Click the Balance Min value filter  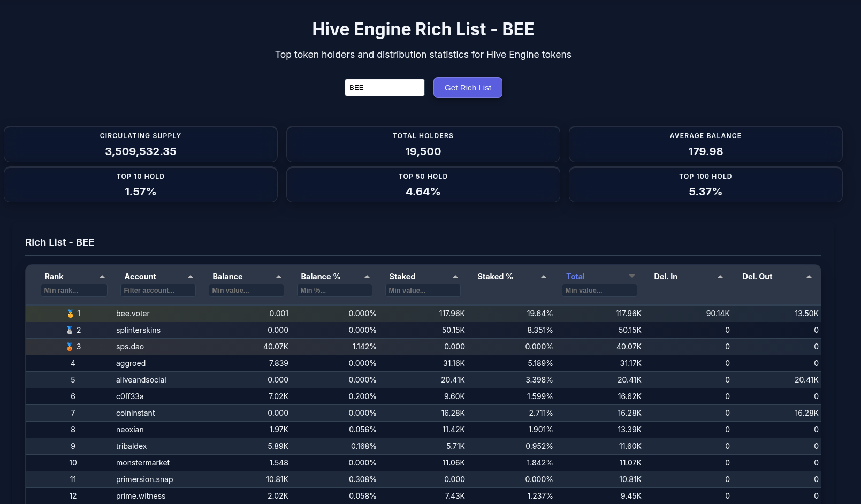(x=246, y=291)
